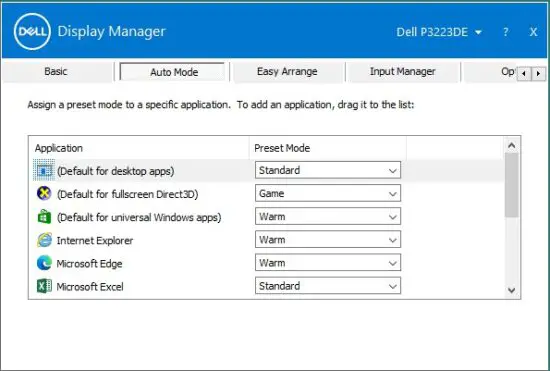This screenshot has height=371, width=550.
Task: Click the universal Windows apps store icon
Action: tap(44, 217)
